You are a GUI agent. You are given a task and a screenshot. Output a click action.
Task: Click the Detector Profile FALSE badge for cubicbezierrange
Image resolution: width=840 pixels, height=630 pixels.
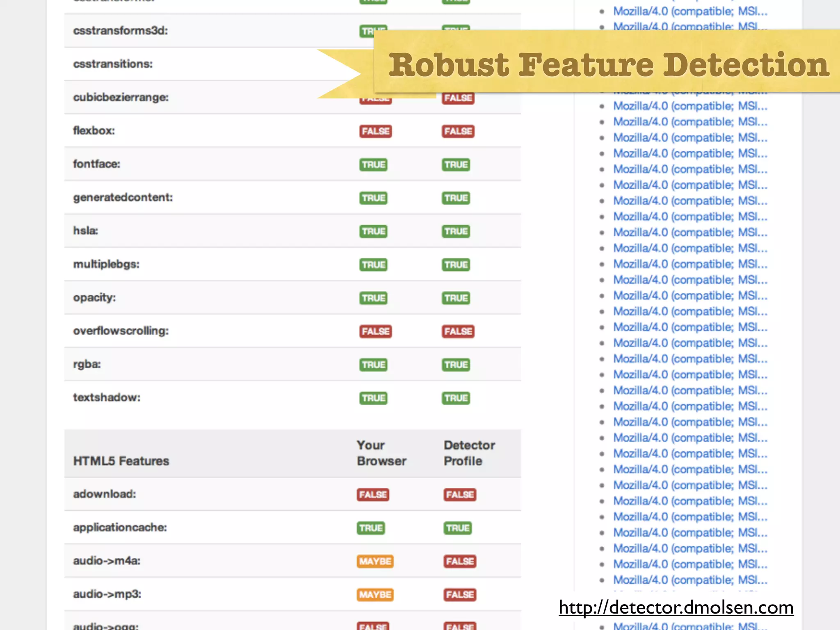458,98
